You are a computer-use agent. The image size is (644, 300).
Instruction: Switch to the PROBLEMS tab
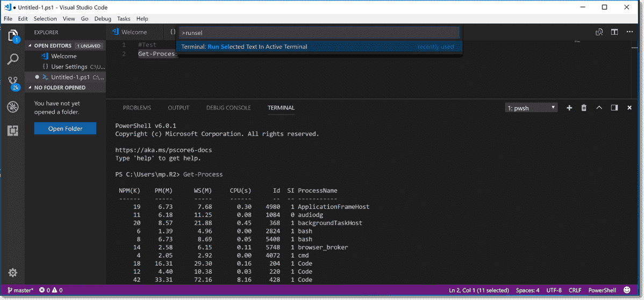(x=137, y=108)
